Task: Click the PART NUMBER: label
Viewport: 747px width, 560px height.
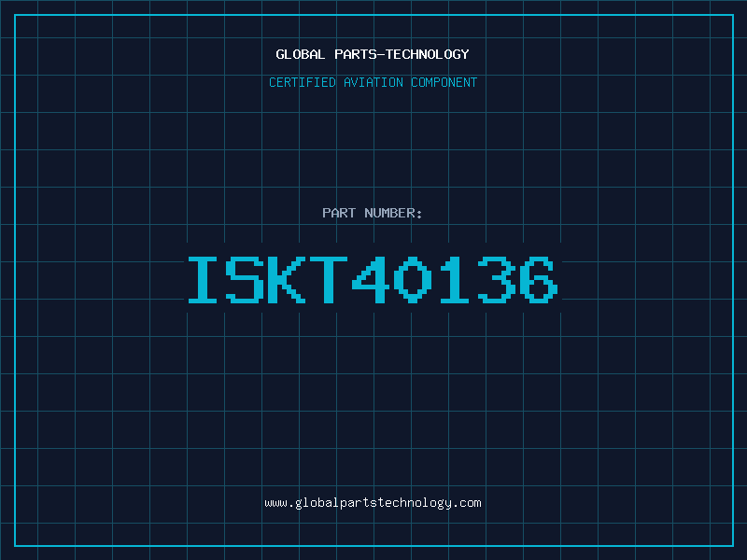Action: (373, 213)
